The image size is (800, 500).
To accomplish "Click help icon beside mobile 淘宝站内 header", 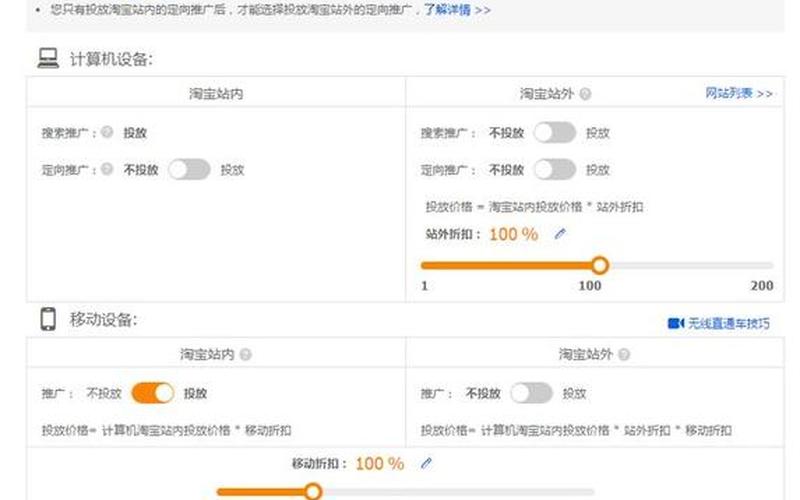I will (x=246, y=354).
